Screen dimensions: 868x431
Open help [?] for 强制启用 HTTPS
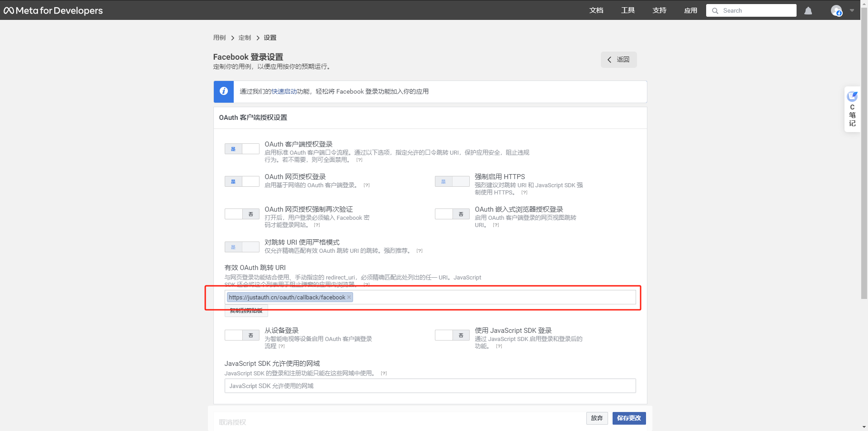524,193
